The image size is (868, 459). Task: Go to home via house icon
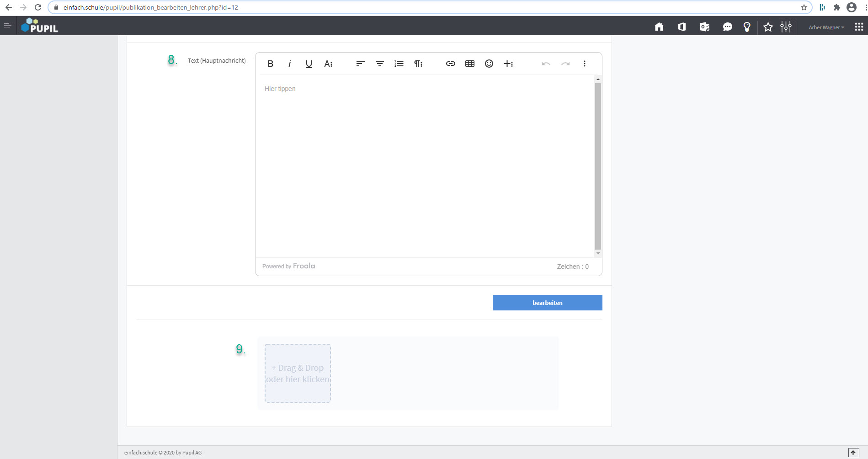659,27
